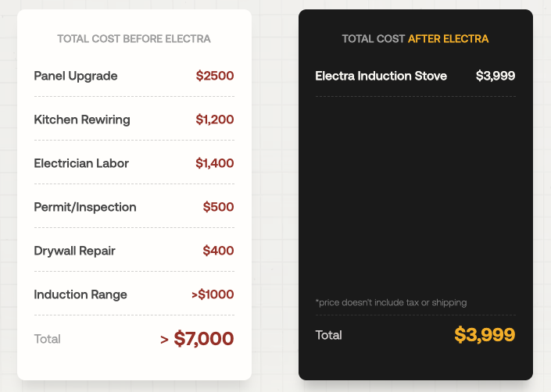Click the white $3,999 stove price
This screenshot has width=551, height=392.
[x=496, y=76]
